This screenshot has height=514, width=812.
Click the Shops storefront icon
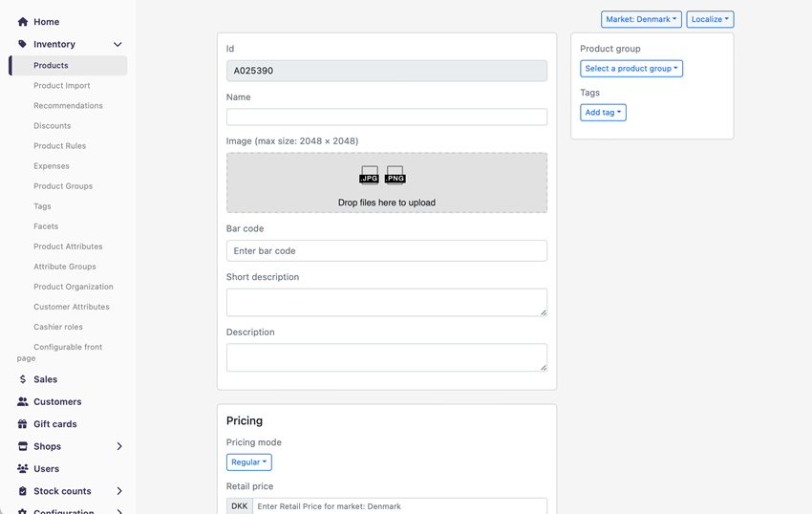(x=23, y=446)
